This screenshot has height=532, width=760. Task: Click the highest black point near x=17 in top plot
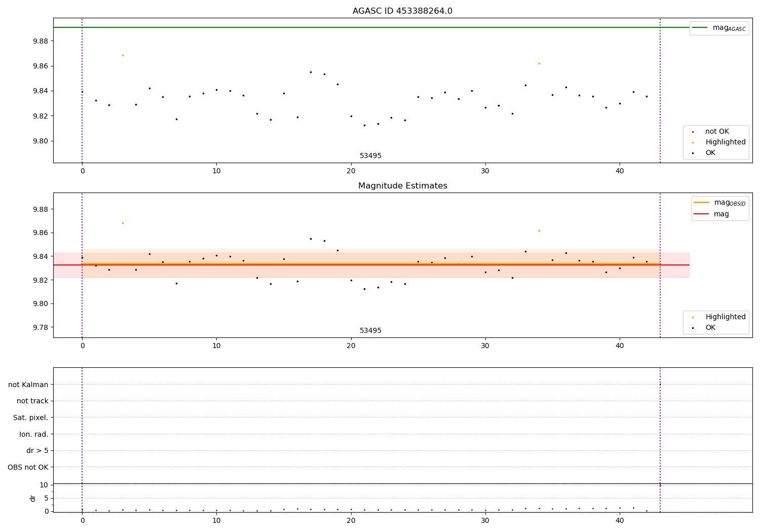click(x=311, y=72)
